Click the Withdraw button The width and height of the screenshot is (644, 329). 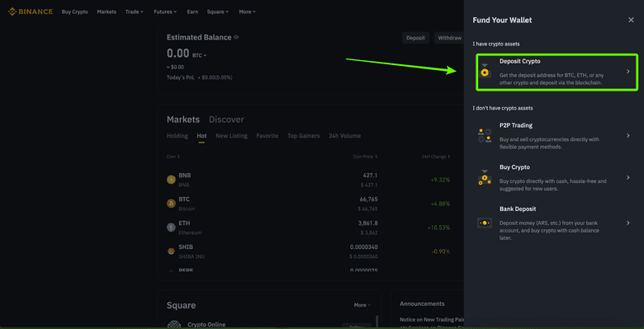pos(450,38)
